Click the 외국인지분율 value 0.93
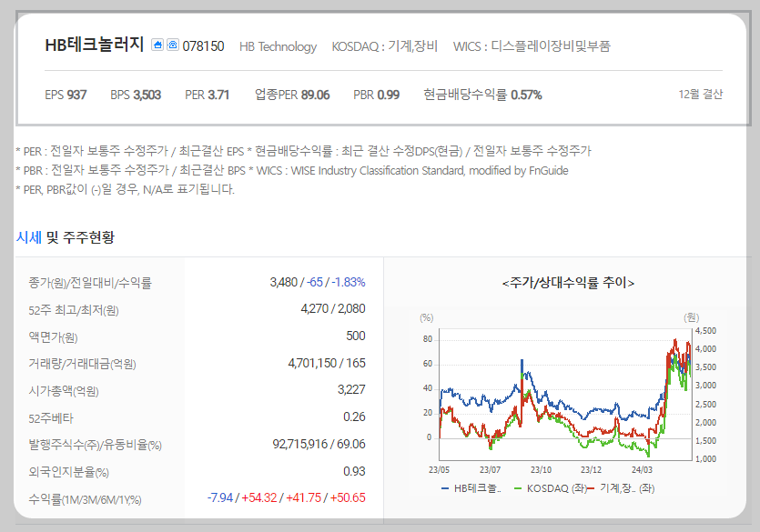The height and width of the screenshot is (532, 760). tap(354, 471)
